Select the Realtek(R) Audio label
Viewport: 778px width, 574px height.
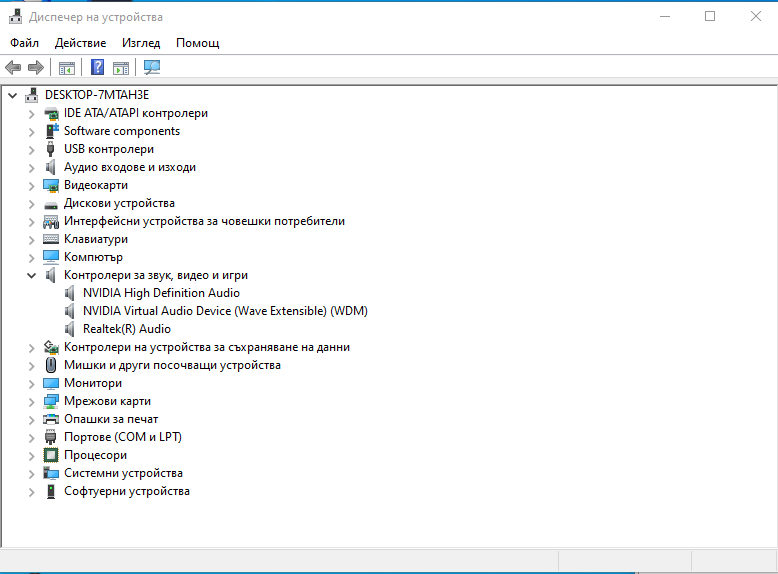127,329
